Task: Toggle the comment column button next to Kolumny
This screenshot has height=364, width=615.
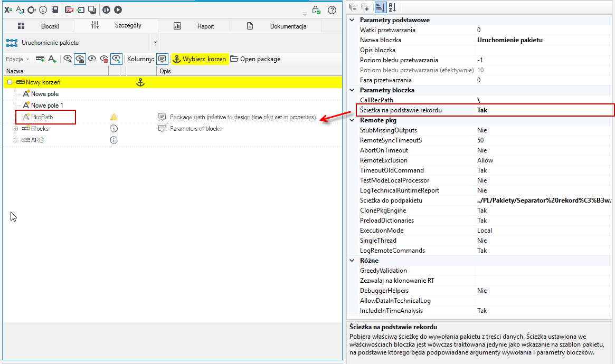Action: [x=162, y=59]
